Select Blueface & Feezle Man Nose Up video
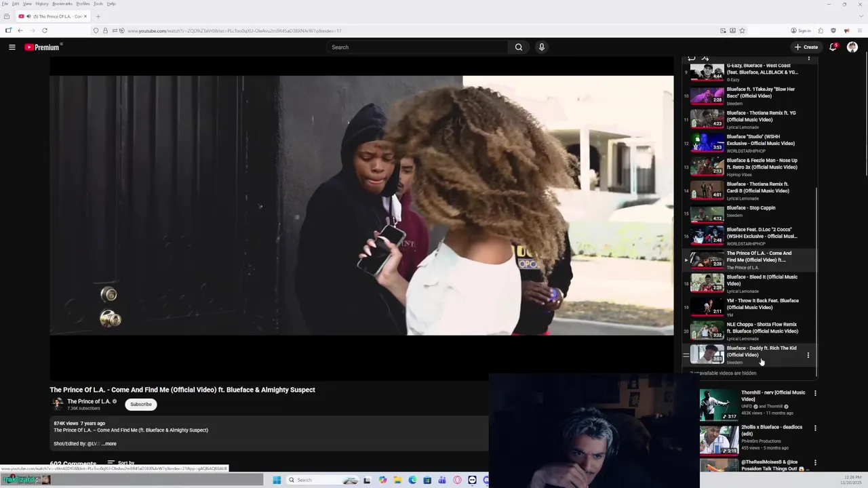 coord(749,167)
